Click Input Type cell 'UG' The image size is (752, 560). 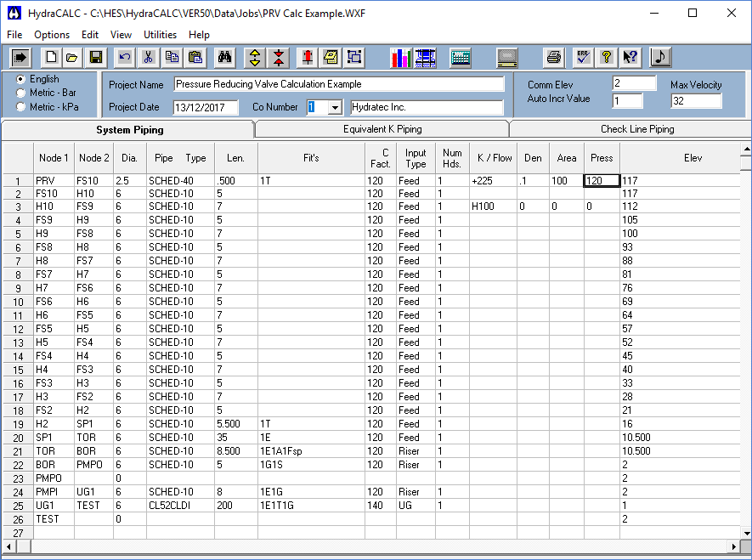pyautogui.click(x=416, y=506)
